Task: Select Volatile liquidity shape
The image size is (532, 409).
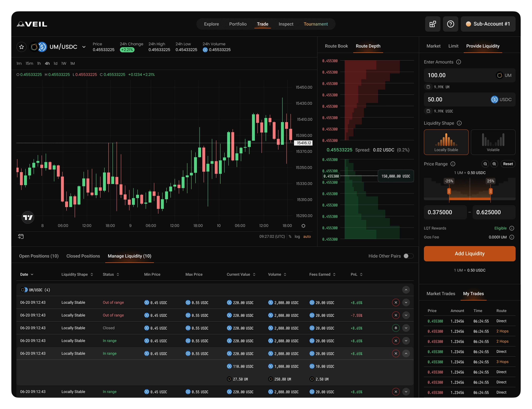Action: (x=493, y=142)
